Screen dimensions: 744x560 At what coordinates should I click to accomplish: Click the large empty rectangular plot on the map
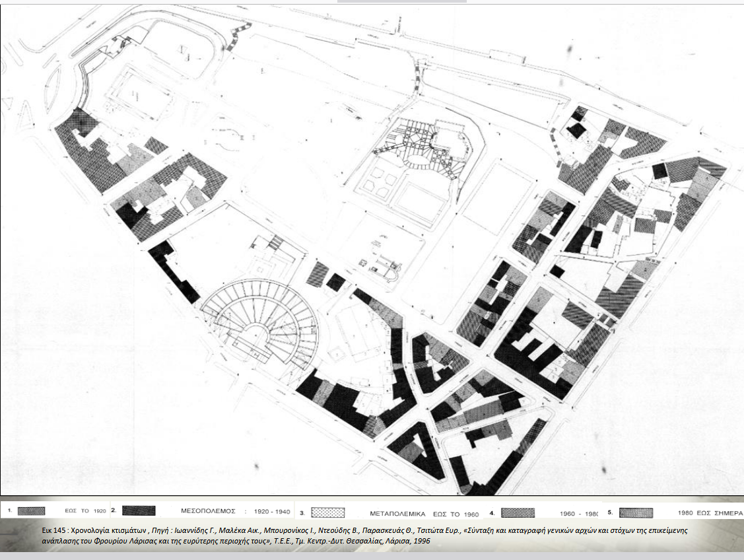tap(496, 198)
